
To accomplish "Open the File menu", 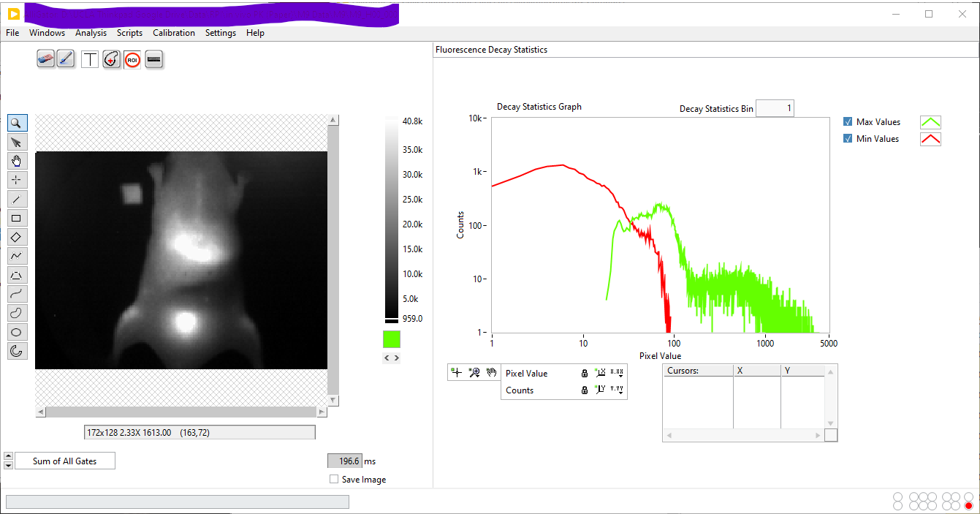I will coord(12,33).
